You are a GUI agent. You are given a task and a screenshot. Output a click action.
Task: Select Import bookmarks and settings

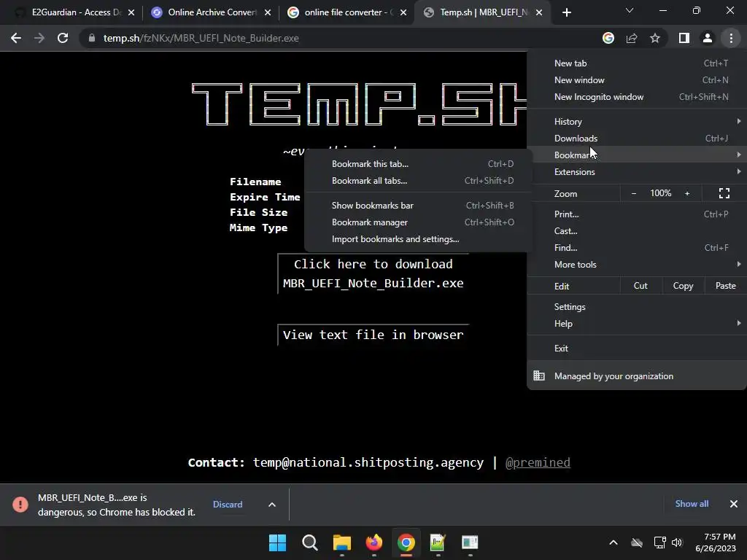418,239
